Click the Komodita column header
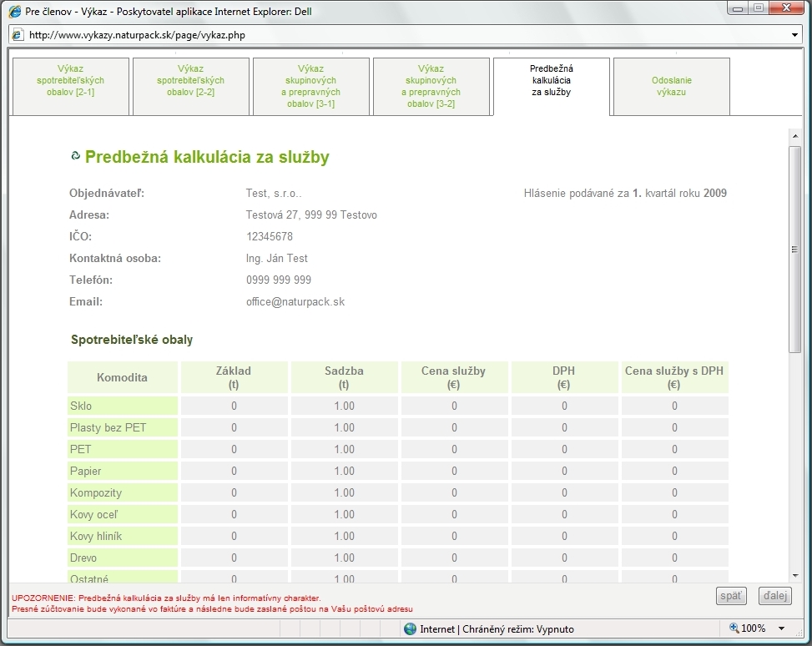812x646 pixels. point(123,377)
